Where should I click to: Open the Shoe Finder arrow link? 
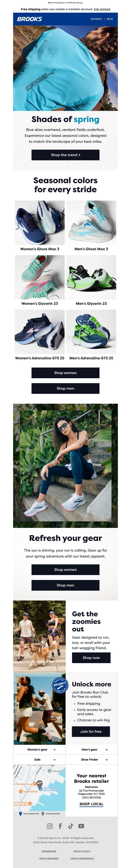(92, 760)
